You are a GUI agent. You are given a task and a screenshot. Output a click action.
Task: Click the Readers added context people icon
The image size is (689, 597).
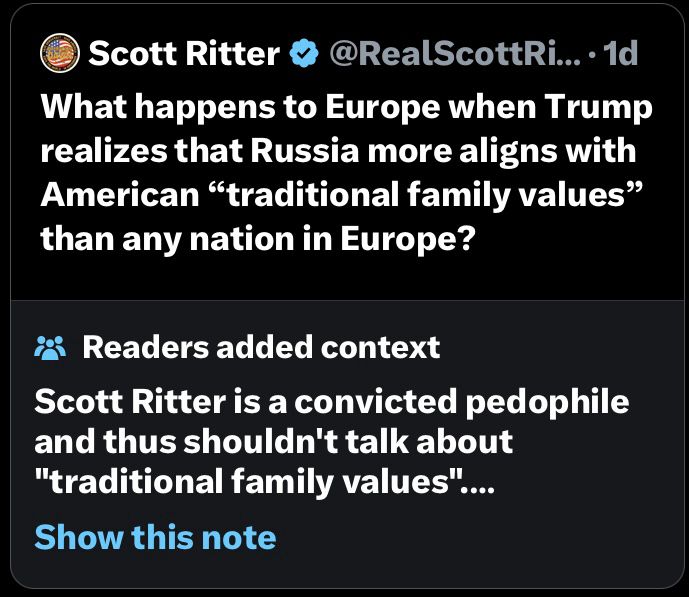coord(50,348)
